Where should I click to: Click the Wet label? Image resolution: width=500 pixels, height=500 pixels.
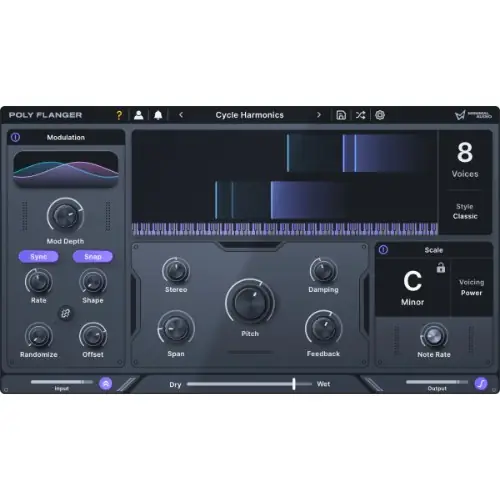pyautogui.click(x=323, y=384)
